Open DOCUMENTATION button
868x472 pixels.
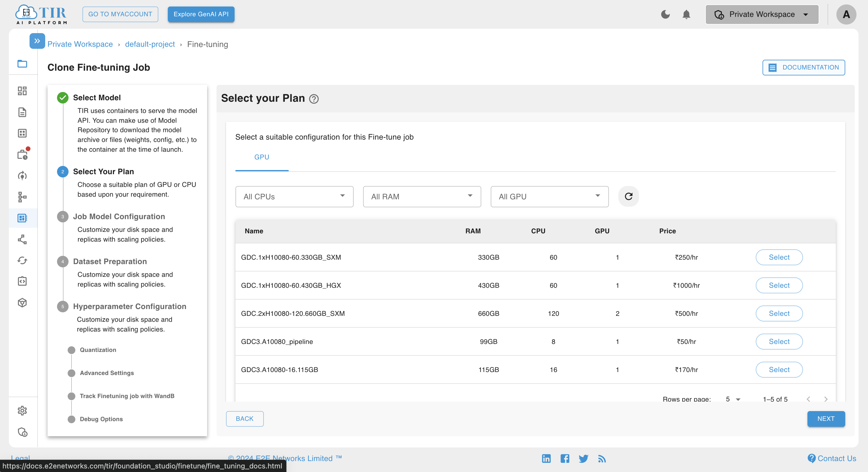(x=804, y=67)
